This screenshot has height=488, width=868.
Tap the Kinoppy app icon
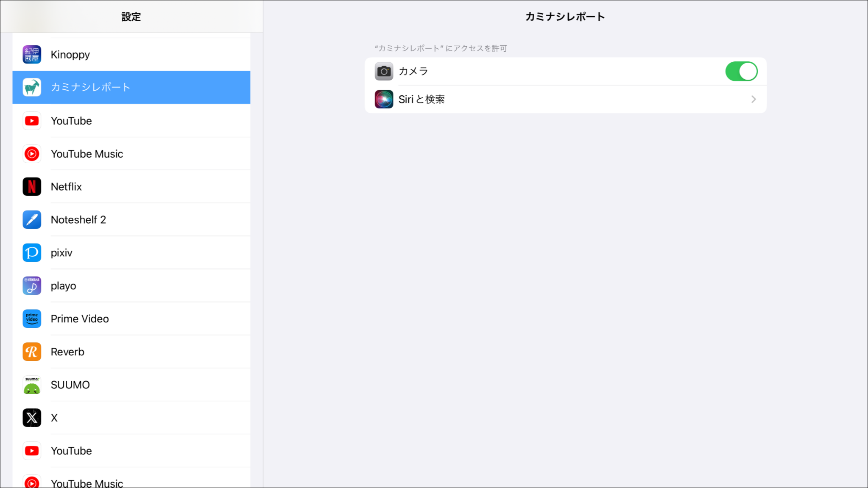[x=32, y=55]
